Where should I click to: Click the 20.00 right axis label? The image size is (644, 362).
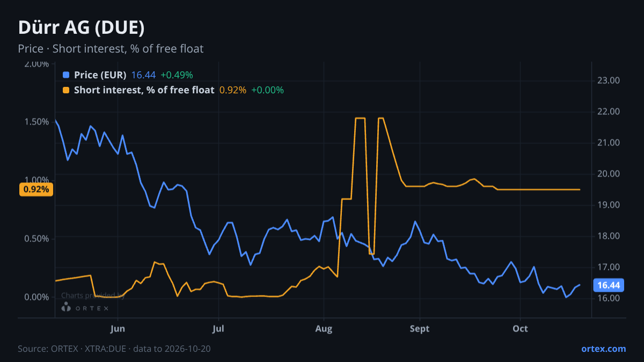[x=609, y=174]
